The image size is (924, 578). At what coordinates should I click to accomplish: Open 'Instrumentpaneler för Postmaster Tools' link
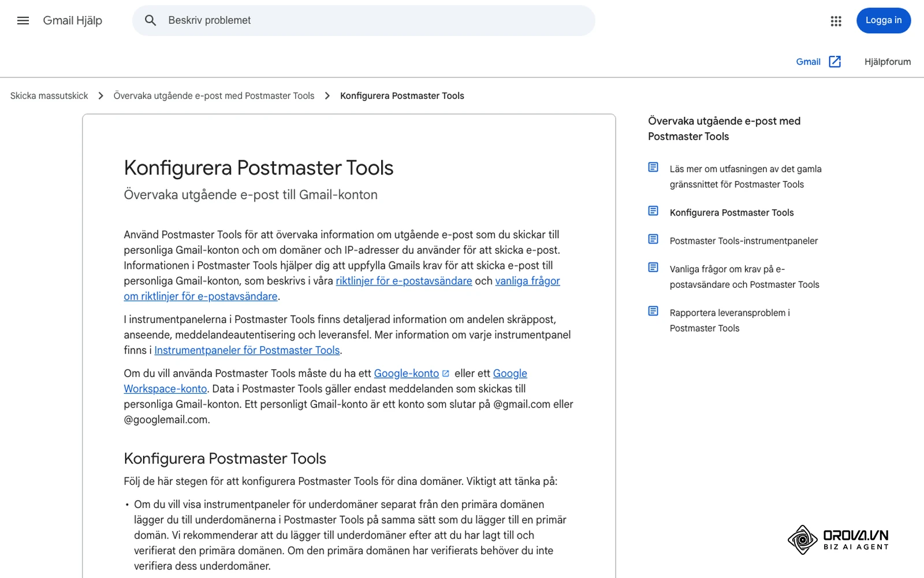click(247, 350)
